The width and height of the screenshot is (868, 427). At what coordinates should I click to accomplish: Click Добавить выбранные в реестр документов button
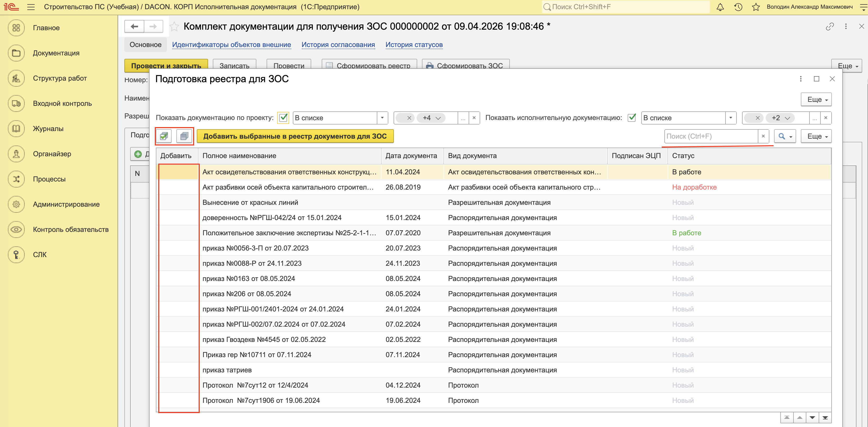point(295,136)
